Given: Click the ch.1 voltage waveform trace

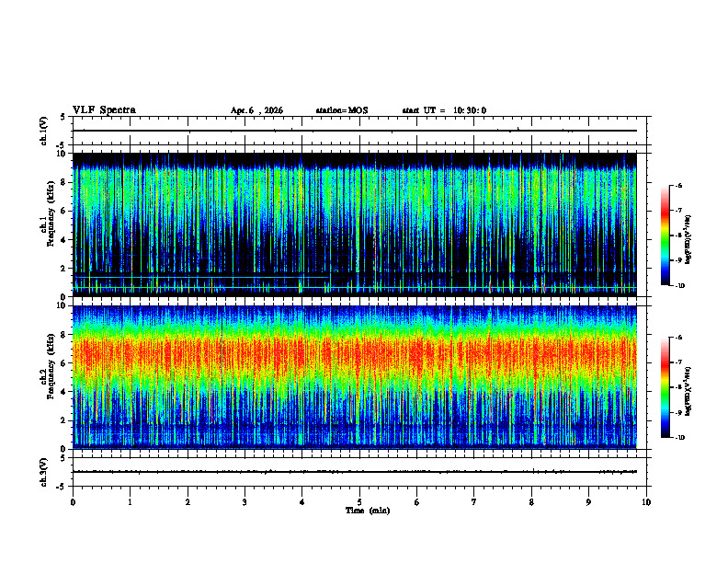Looking at the screenshot, I should tap(355, 131).
